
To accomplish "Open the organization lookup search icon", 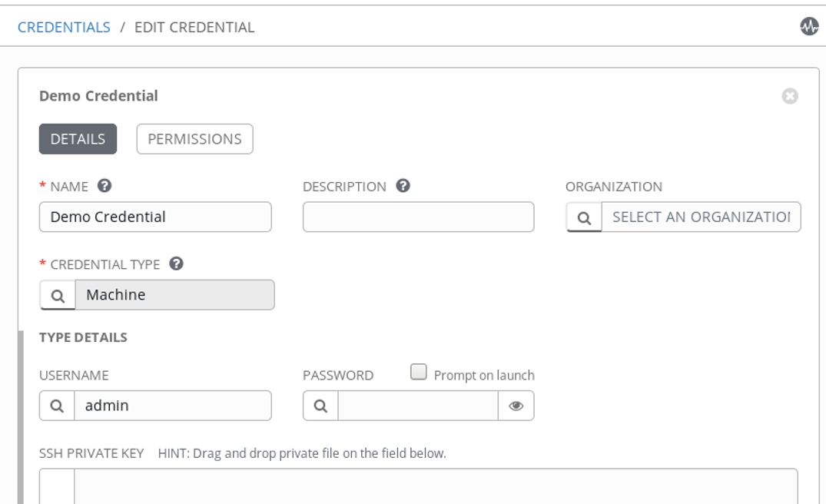I will [584, 217].
